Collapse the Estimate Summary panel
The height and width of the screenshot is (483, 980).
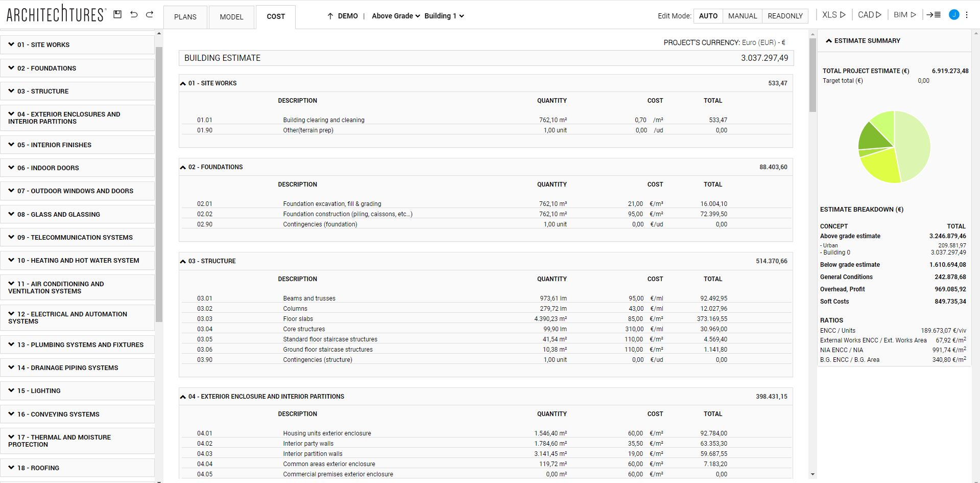point(829,41)
